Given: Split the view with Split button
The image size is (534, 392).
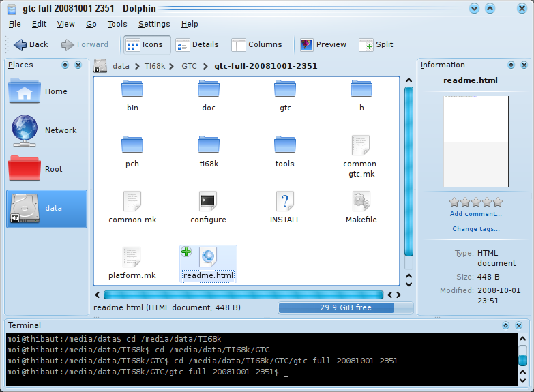Looking at the screenshot, I should [376, 44].
